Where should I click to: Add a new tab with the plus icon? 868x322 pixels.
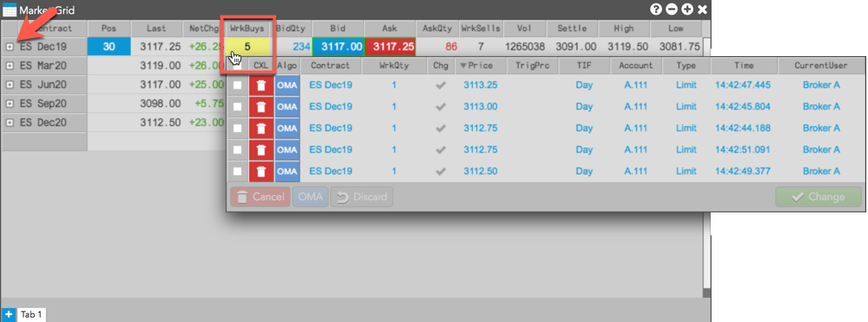click(x=9, y=314)
